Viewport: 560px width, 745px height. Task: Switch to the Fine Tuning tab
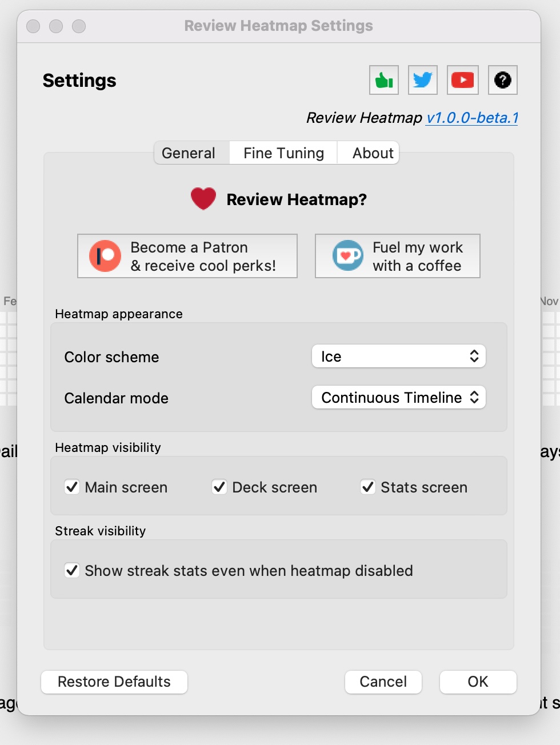click(283, 153)
